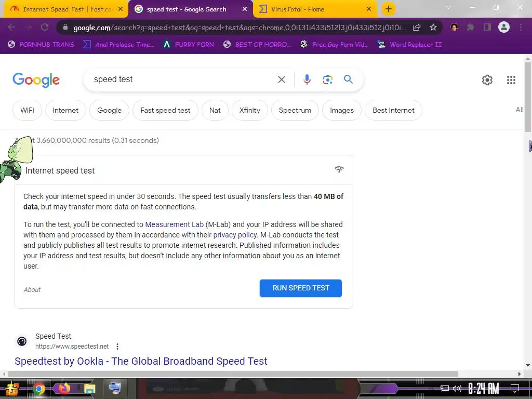Viewport: 532px width, 399px height.
Task: Bookmark this page with the star icon
Action: point(433,28)
